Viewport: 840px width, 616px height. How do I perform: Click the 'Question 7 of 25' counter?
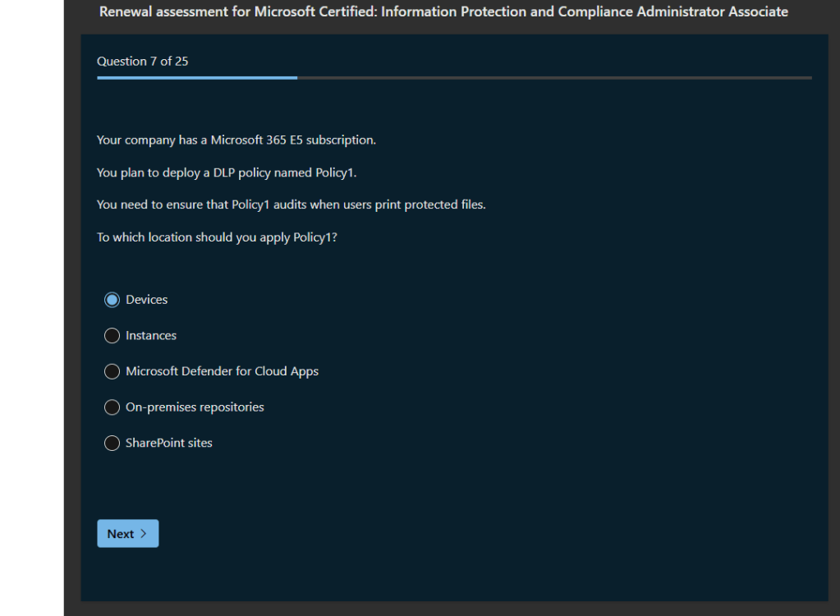pyautogui.click(x=142, y=62)
